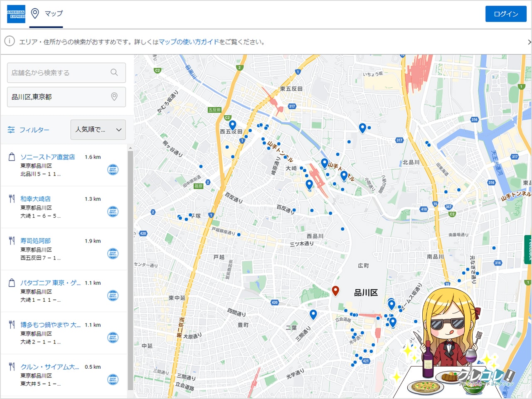
Task: Click shopping bag icon beside パタゴニア 東京
Action: (12, 283)
